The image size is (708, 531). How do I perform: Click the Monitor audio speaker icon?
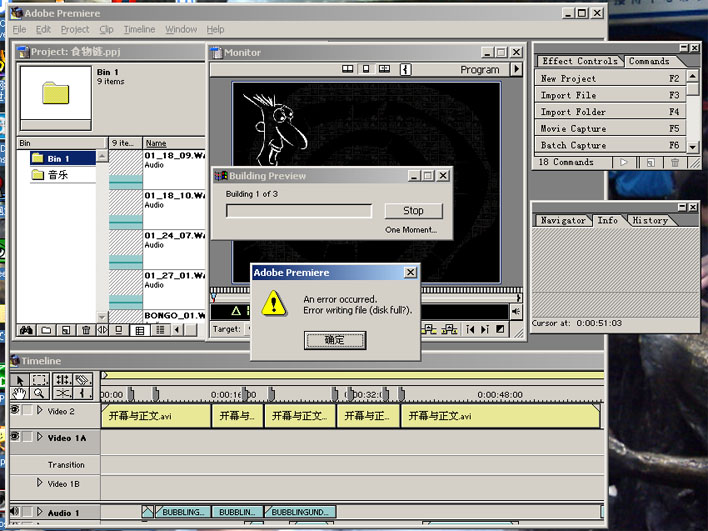[x=516, y=311]
